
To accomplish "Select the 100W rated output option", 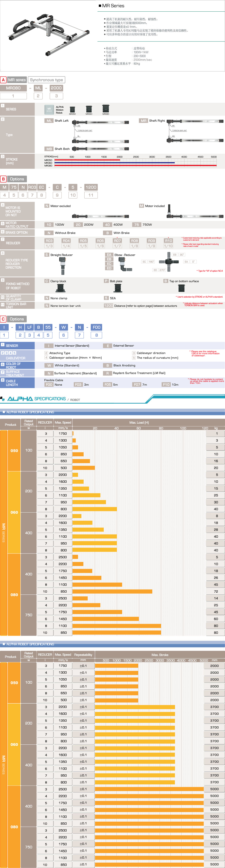I will (54, 224).
